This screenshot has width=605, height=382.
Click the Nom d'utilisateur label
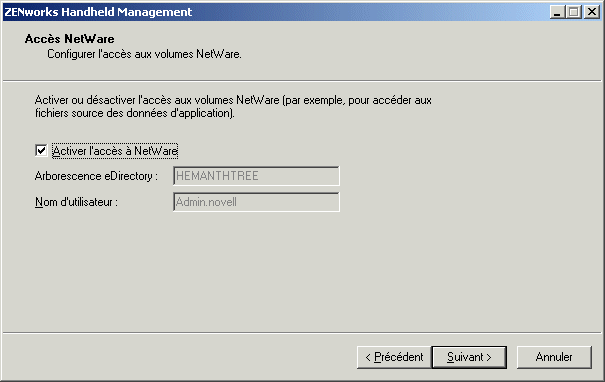pos(76,202)
